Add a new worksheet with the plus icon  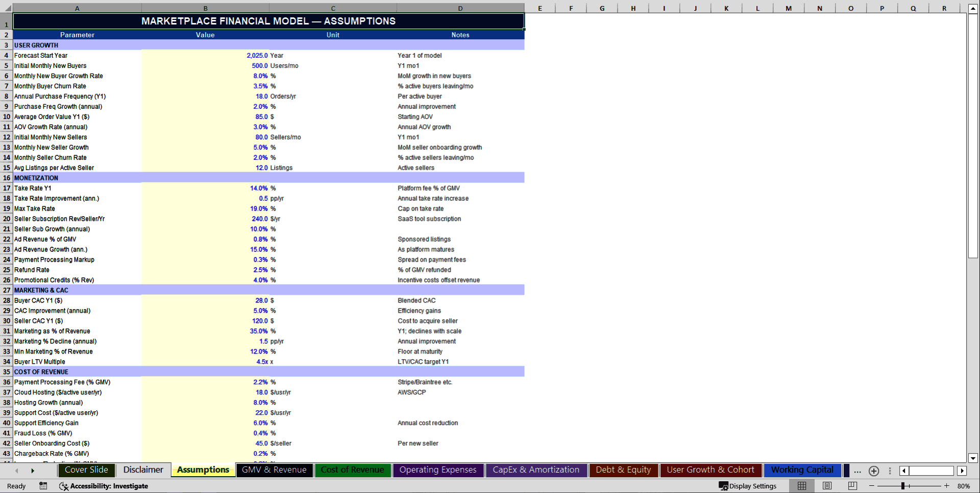873,471
